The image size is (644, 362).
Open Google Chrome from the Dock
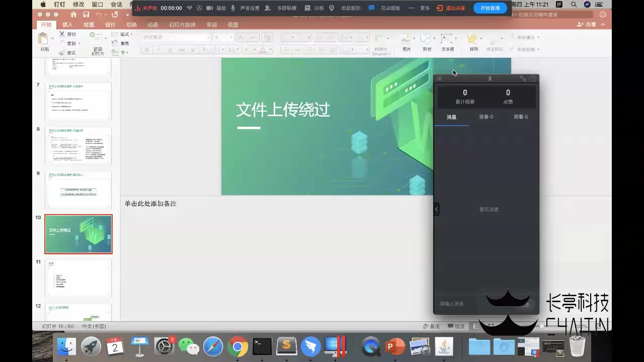tap(237, 346)
